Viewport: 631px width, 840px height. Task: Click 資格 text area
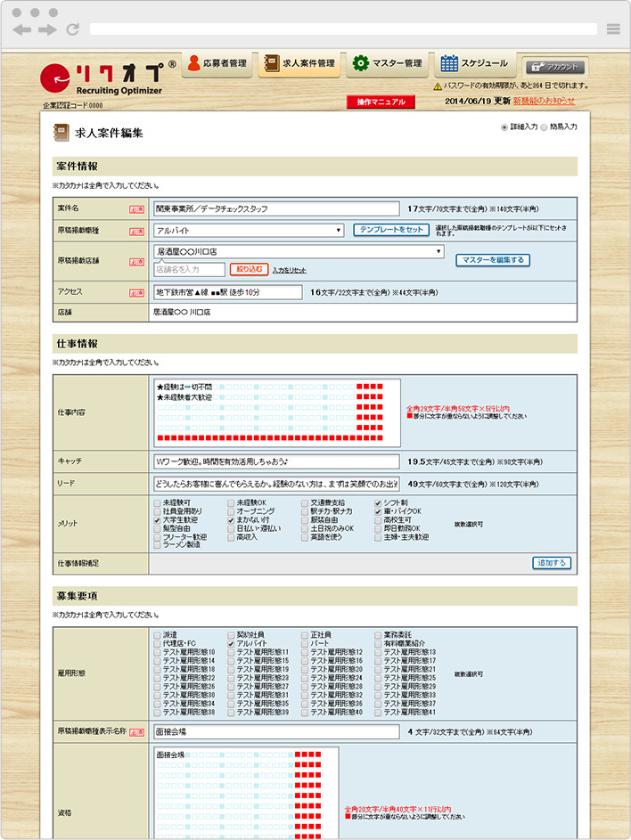[x=246, y=794]
